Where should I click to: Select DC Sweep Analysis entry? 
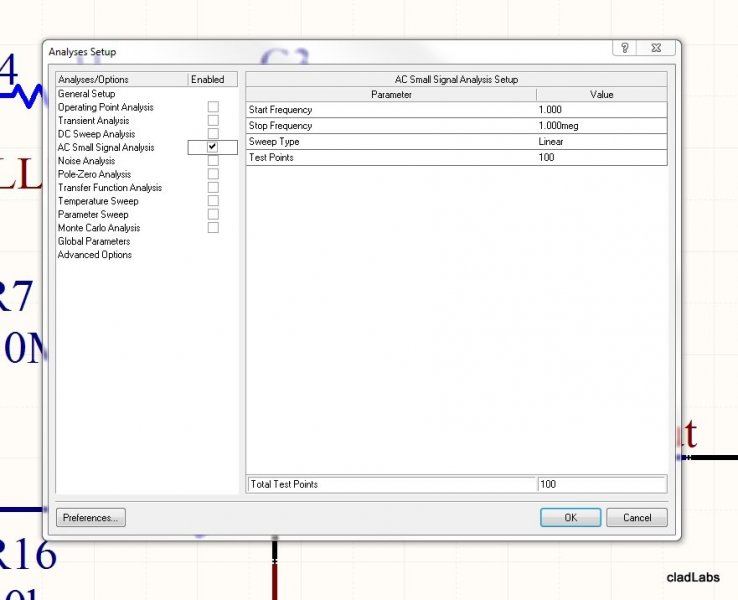point(96,134)
